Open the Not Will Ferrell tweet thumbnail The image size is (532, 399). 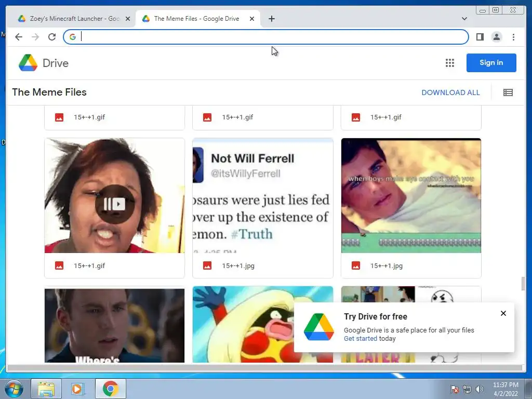tap(262, 195)
